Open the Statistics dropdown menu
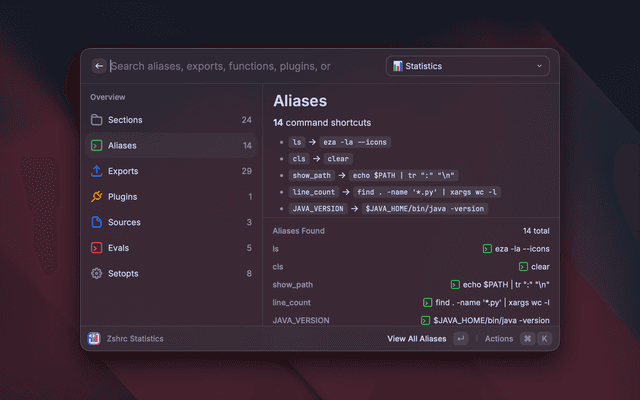This screenshot has width=640, height=400. pos(467,66)
